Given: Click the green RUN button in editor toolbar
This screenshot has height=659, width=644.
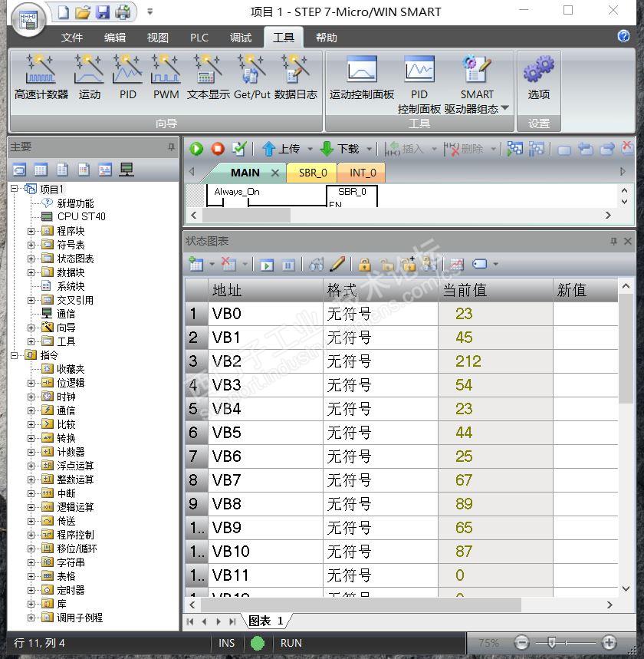Looking at the screenshot, I should point(196,149).
